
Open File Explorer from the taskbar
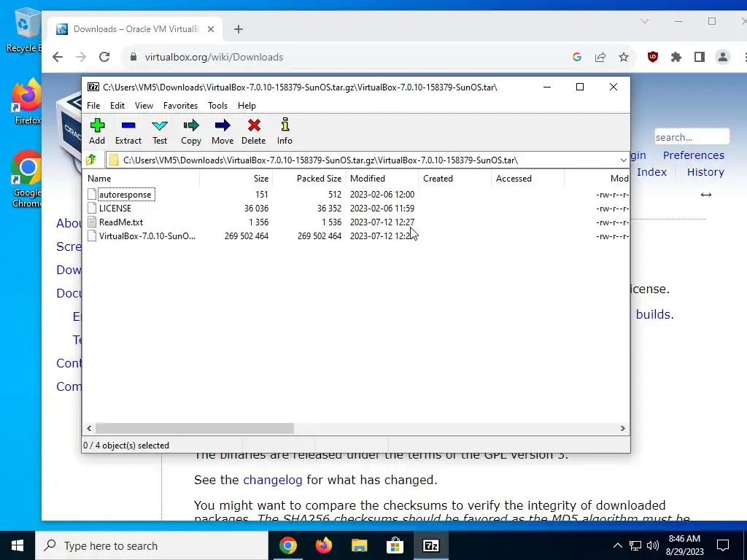(x=359, y=545)
